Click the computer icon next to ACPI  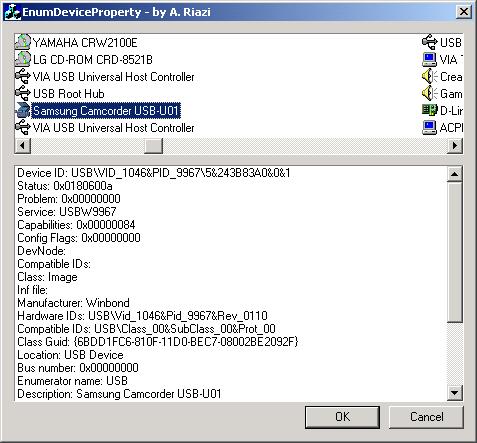pos(429,127)
